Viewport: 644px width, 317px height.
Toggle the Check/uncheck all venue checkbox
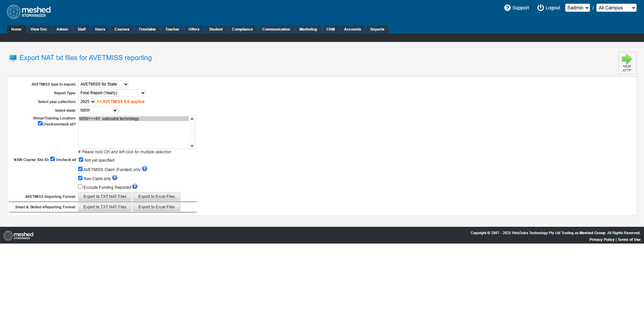(40, 123)
